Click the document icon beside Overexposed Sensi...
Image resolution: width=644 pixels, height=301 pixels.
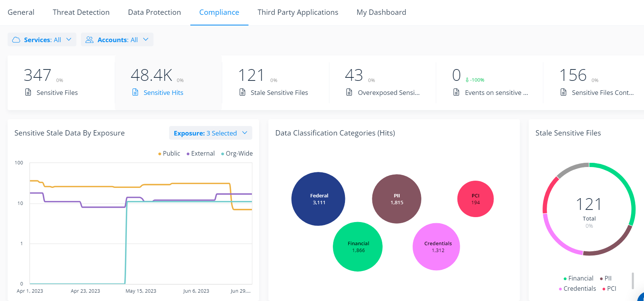(x=349, y=92)
